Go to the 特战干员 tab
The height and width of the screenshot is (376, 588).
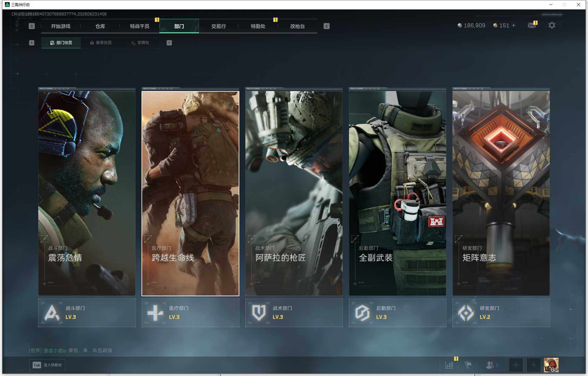pos(140,26)
